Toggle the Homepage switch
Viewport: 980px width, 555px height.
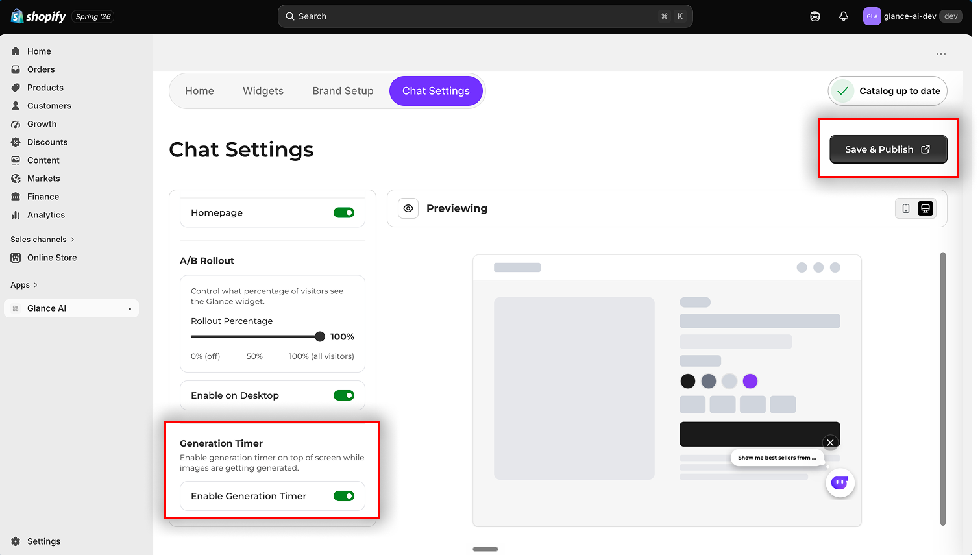click(x=344, y=213)
